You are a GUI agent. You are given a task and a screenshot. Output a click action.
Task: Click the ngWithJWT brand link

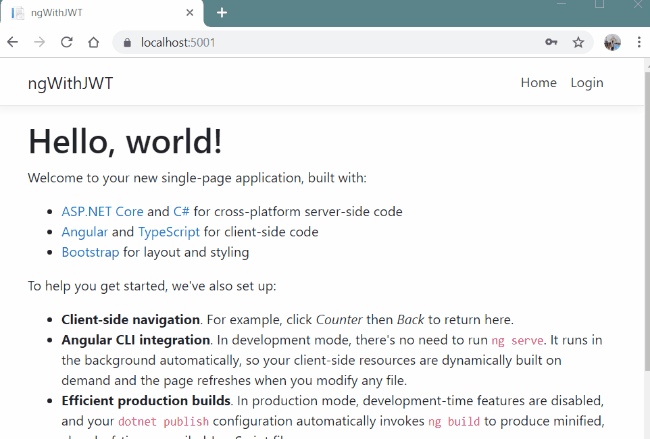pyautogui.click(x=70, y=83)
